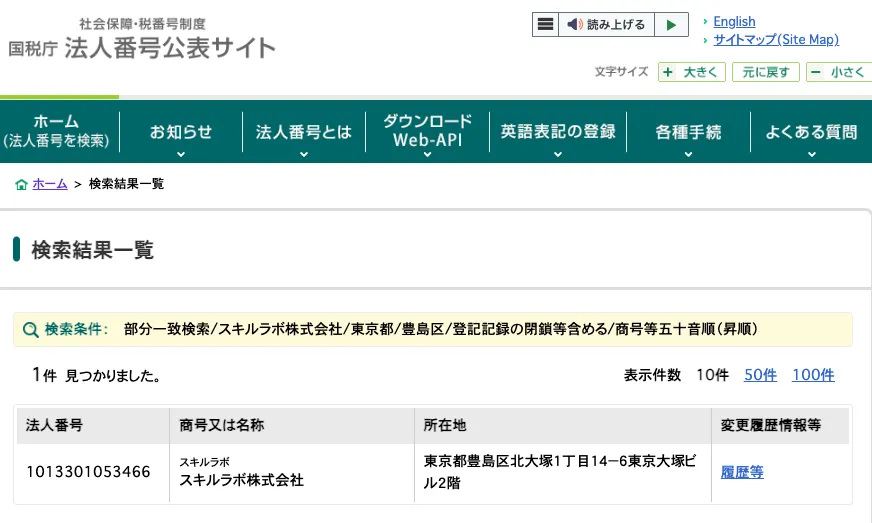Open the 英語表記の登録 menu

[x=558, y=132]
